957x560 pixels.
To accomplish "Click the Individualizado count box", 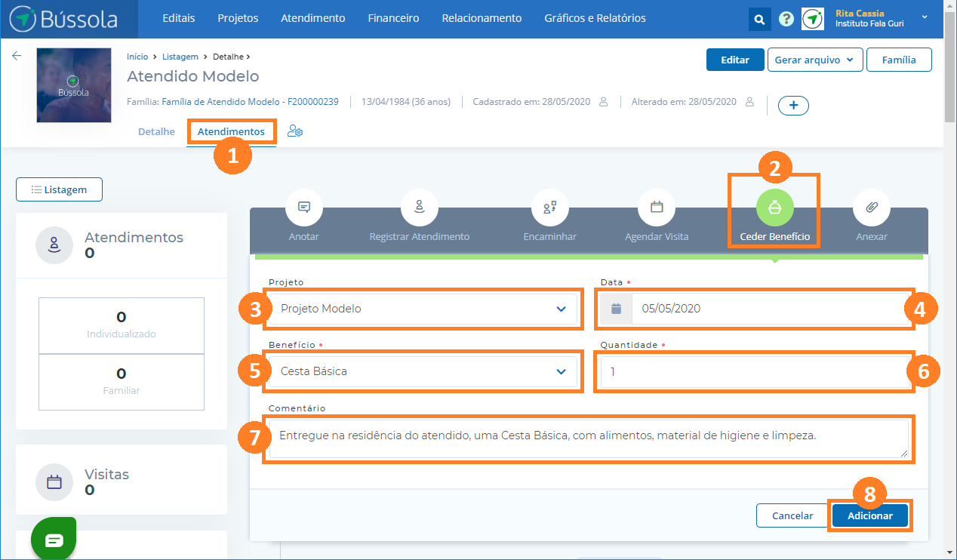I will pyautogui.click(x=122, y=325).
